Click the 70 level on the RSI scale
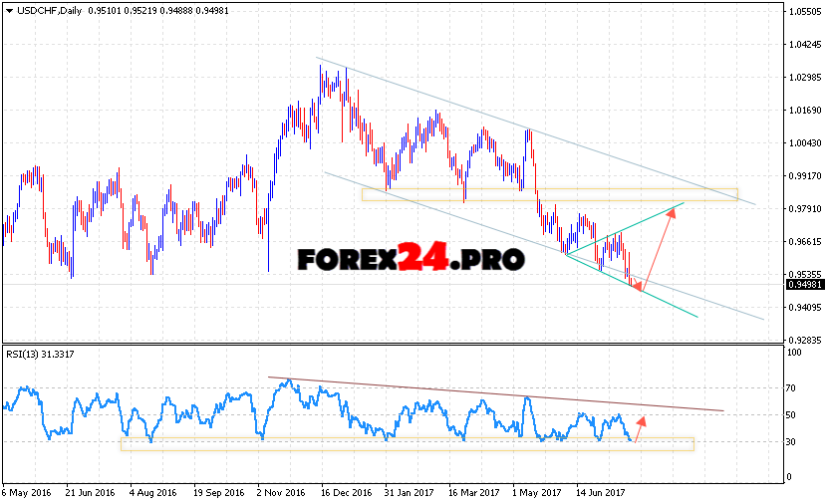The image size is (826, 504). pyautogui.click(x=793, y=388)
